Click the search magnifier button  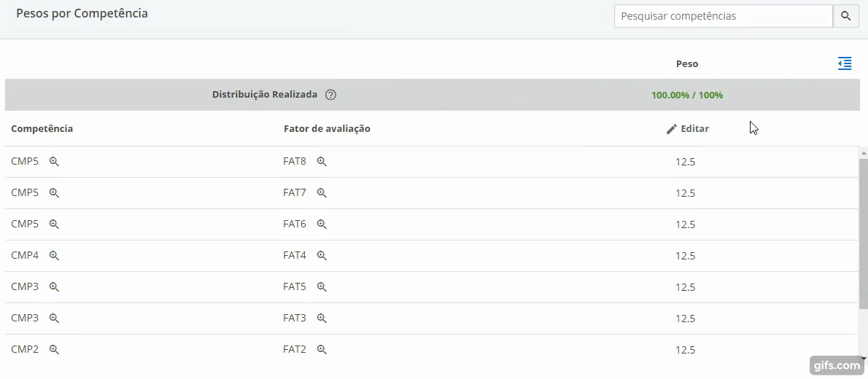click(x=845, y=16)
